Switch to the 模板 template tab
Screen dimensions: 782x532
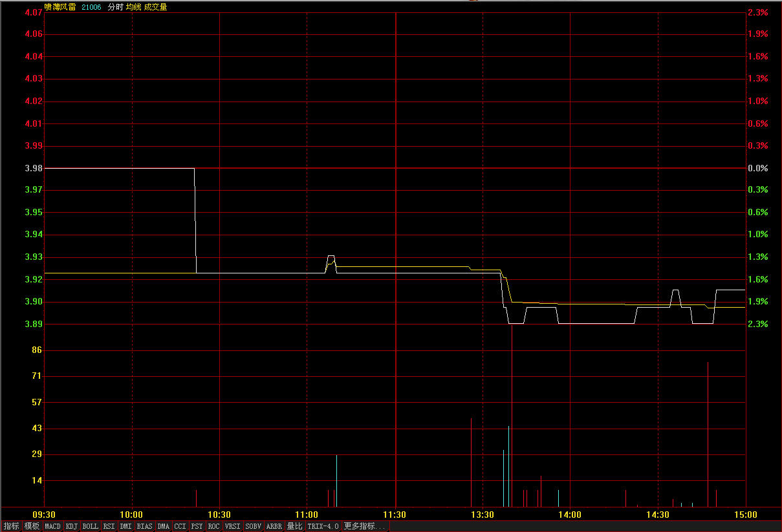(x=32, y=526)
